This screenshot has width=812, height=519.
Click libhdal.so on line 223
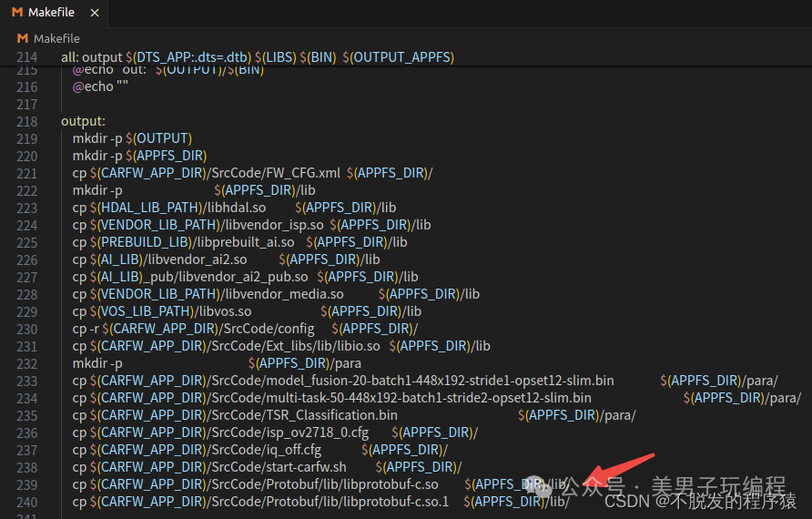(x=236, y=208)
